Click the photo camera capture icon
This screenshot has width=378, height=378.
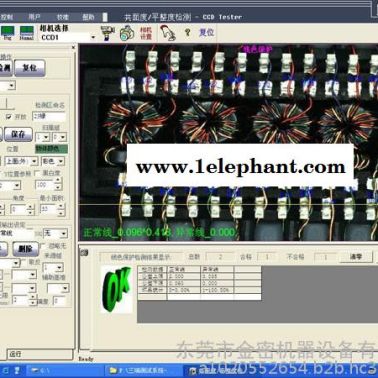(x=127, y=33)
